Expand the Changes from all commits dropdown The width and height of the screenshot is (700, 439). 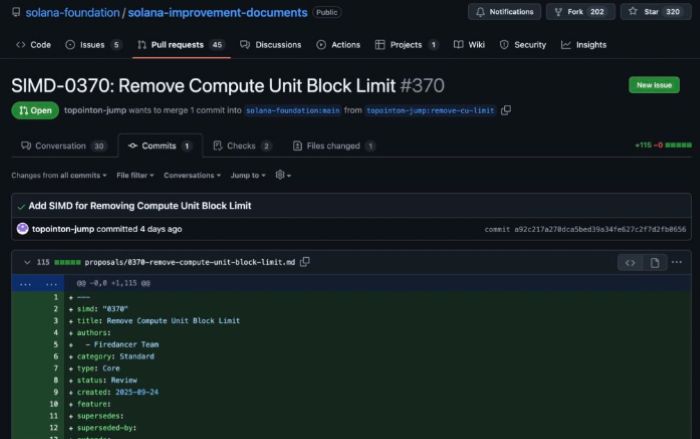(x=59, y=176)
